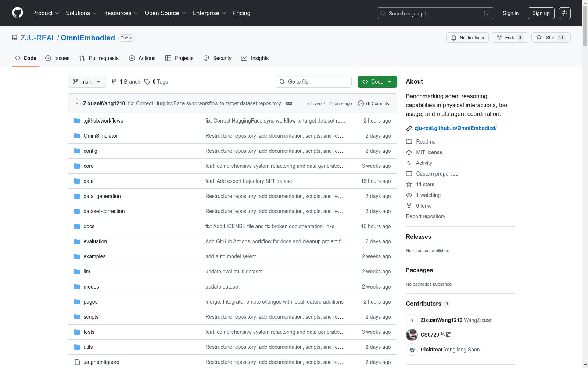
Task: Expand the Solutions menu
Action: (x=81, y=13)
